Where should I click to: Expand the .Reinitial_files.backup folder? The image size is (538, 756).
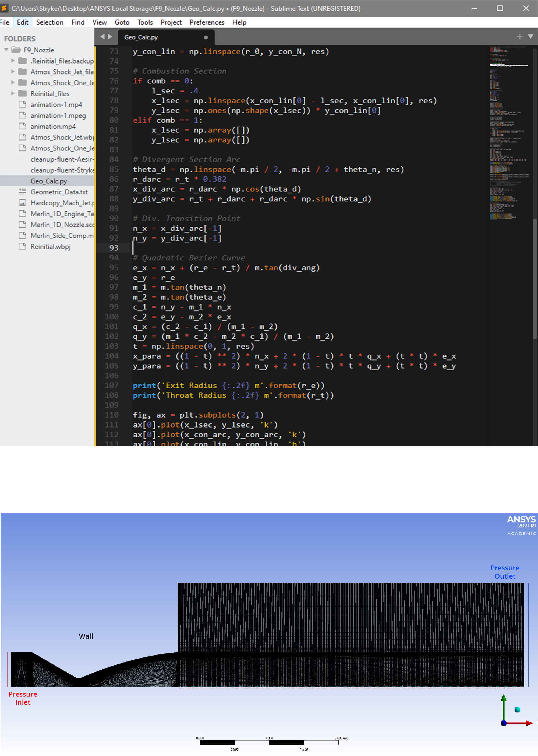(x=13, y=61)
